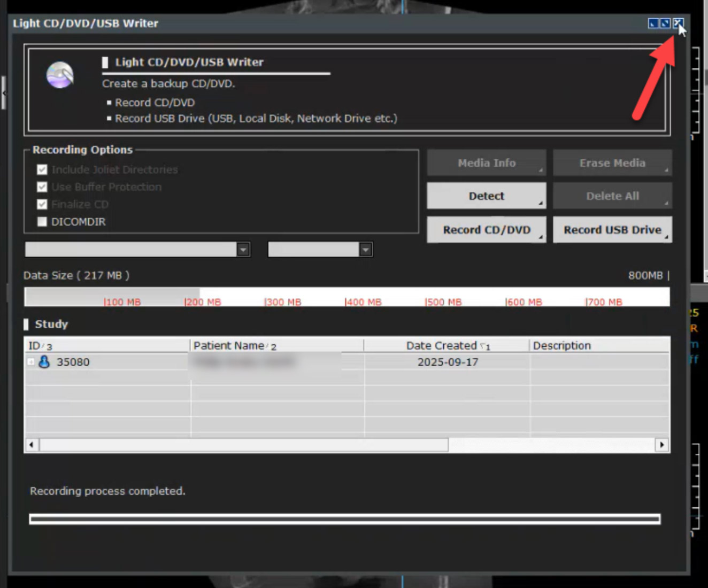Click the CD disc application icon
This screenshot has height=588, width=708.
(60, 75)
